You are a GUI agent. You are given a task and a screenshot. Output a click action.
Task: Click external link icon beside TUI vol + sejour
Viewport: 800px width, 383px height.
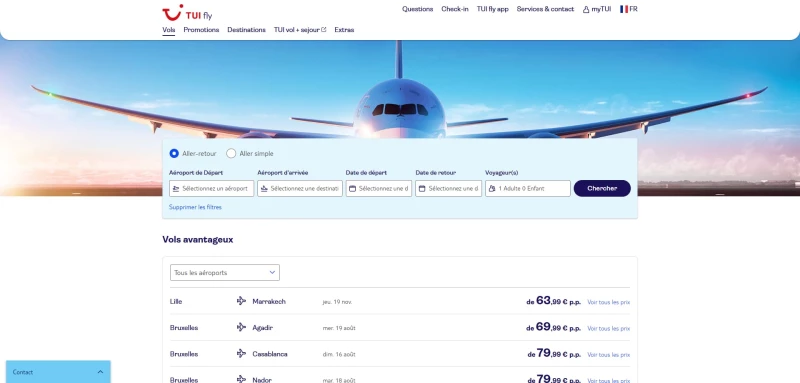pos(323,30)
